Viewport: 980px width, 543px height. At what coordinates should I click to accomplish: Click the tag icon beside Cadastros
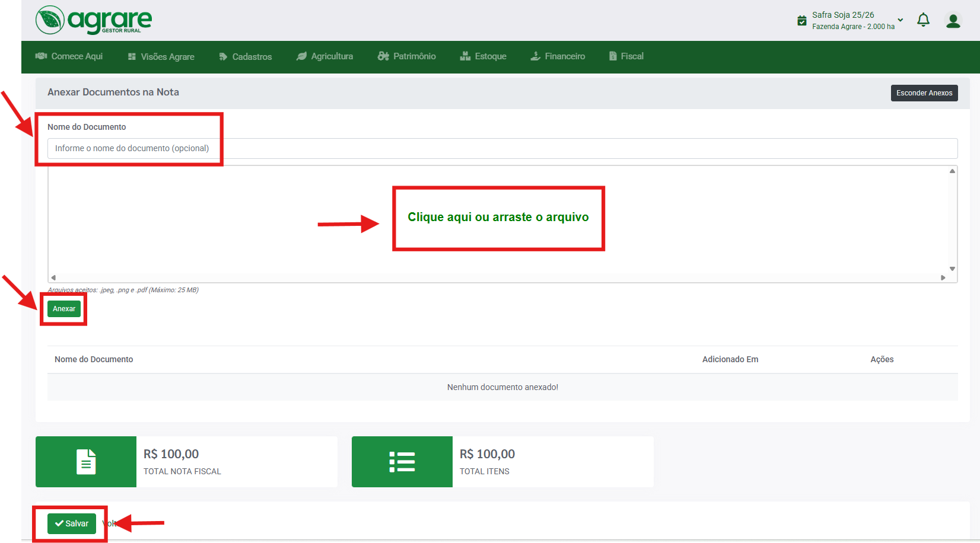coord(223,57)
